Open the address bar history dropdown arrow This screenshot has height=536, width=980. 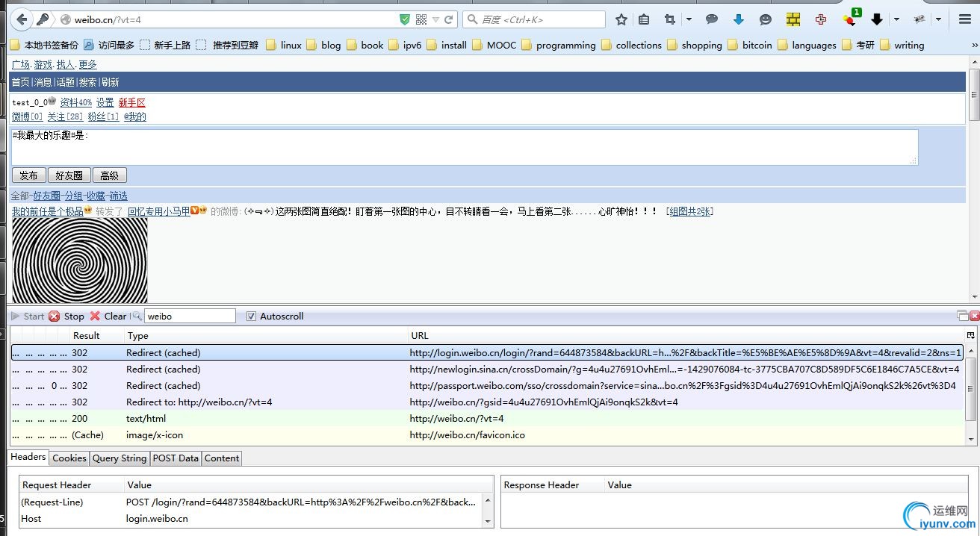point(435,19)
